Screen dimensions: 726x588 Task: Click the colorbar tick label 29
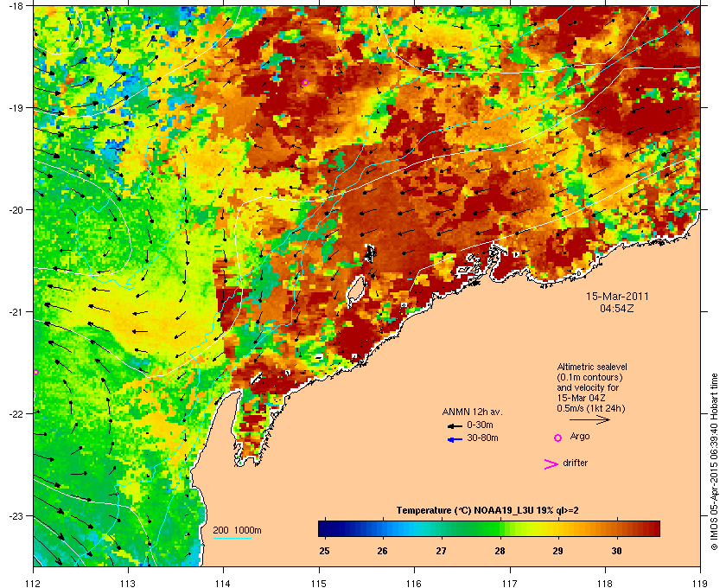pyautogui.click(x=558, y=551)
